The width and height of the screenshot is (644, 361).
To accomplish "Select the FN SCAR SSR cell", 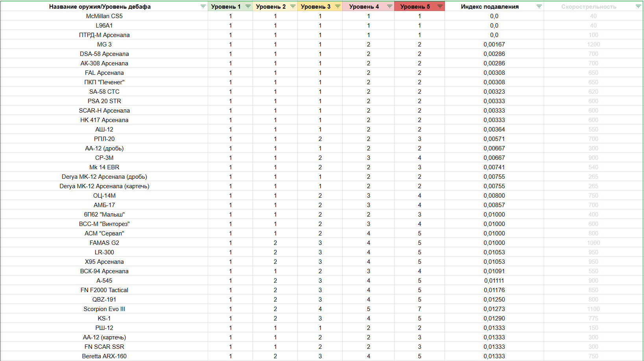I will 104,347.
